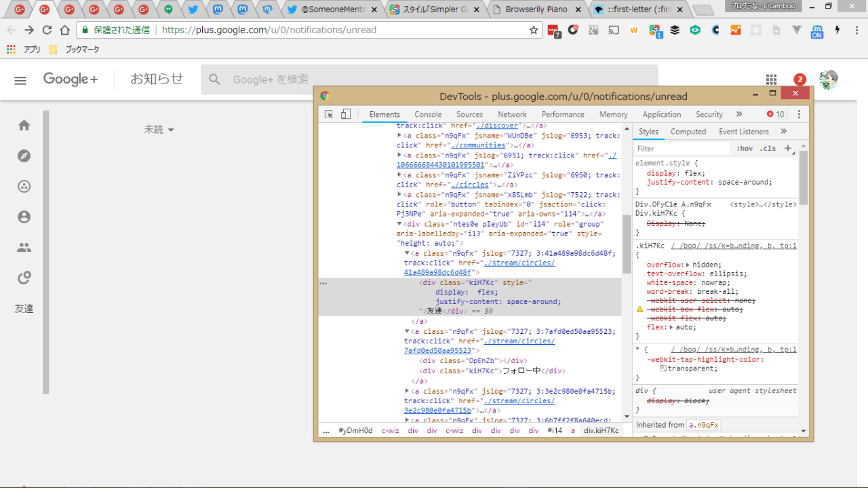Open the Communities icon in sidebar

pyautogui.click(x=24, y=187)
